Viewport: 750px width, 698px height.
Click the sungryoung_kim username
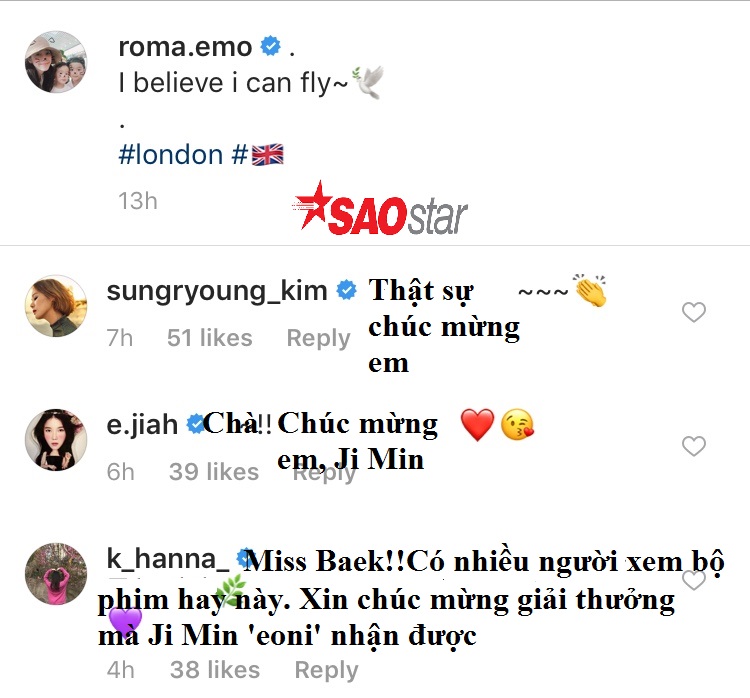217,291
